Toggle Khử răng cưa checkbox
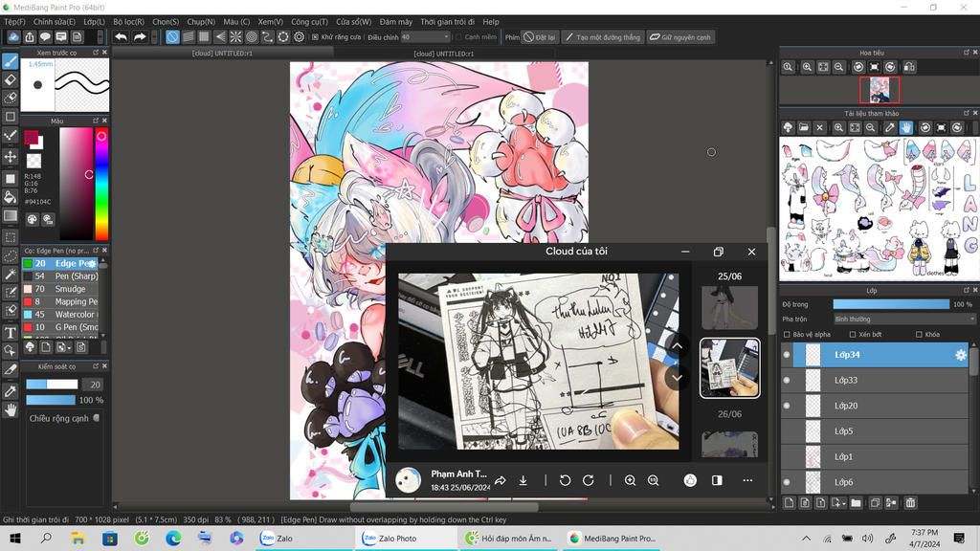This screenshot has width=980, height=551. coord(315,37)
